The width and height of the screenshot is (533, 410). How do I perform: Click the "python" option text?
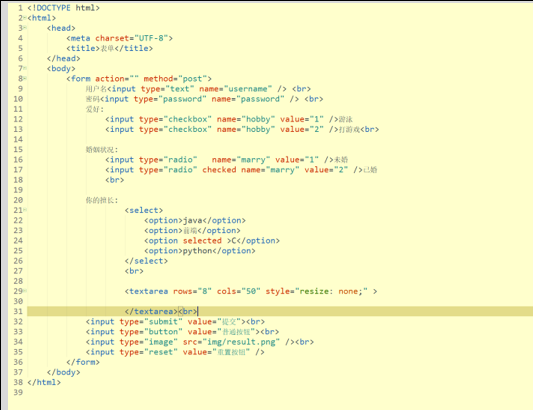point(197,251)
